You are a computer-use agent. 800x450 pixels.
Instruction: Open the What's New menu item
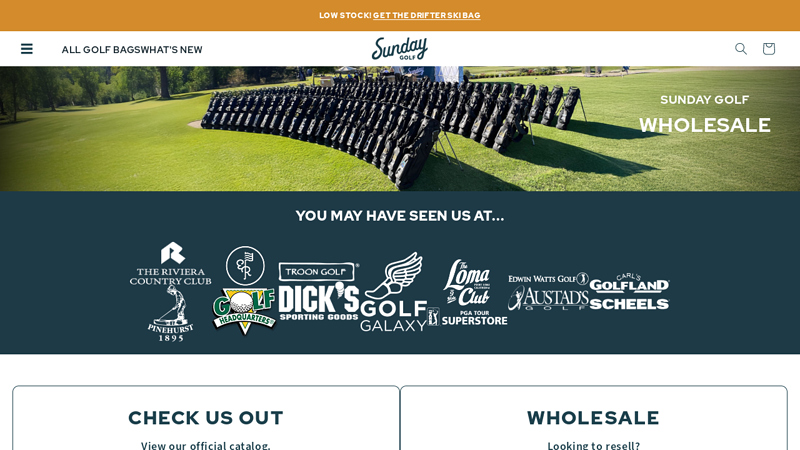point(171,49)
